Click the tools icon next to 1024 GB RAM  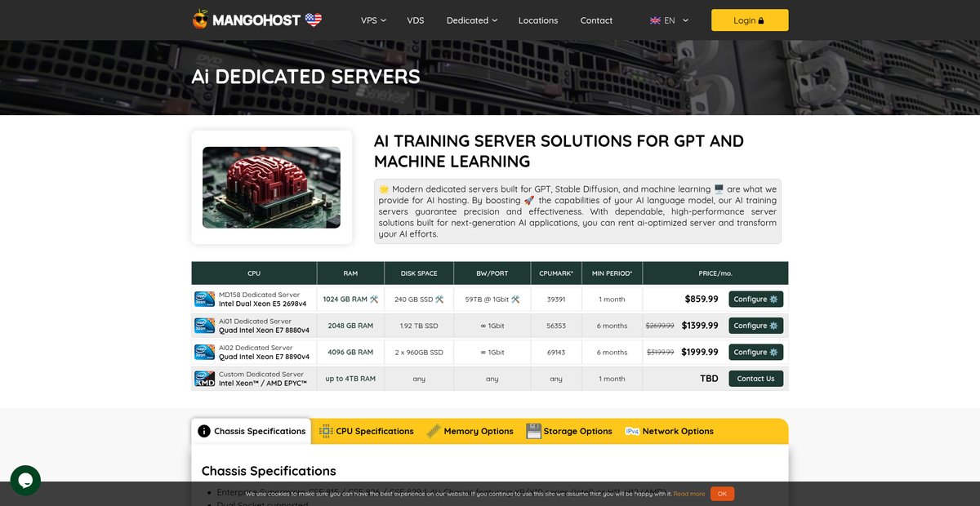pyautogui.click(x=374, y=300)
